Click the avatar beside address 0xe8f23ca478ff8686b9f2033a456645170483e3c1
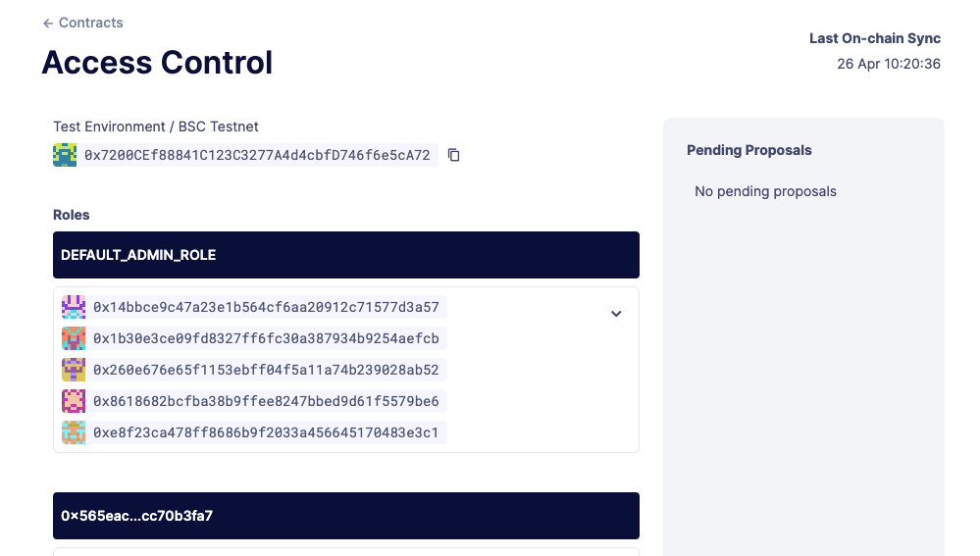Image resolution: width=980 pixels, height=556 pixels. (x=74, y=432)
